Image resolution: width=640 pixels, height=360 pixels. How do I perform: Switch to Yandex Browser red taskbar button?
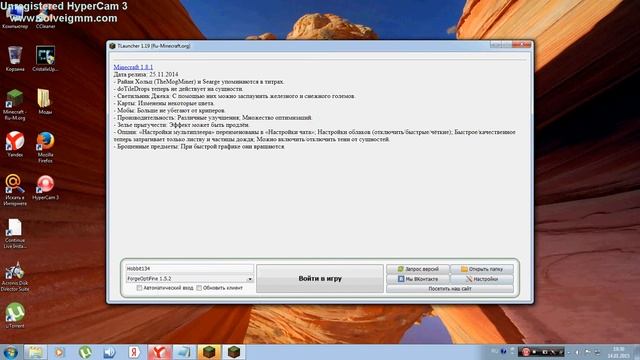(x=159, y=352)
